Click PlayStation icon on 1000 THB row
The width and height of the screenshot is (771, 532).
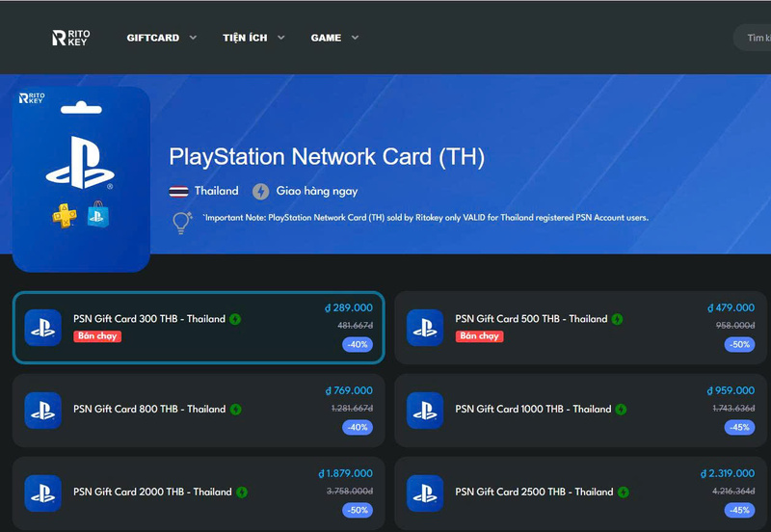coord(425,410)
